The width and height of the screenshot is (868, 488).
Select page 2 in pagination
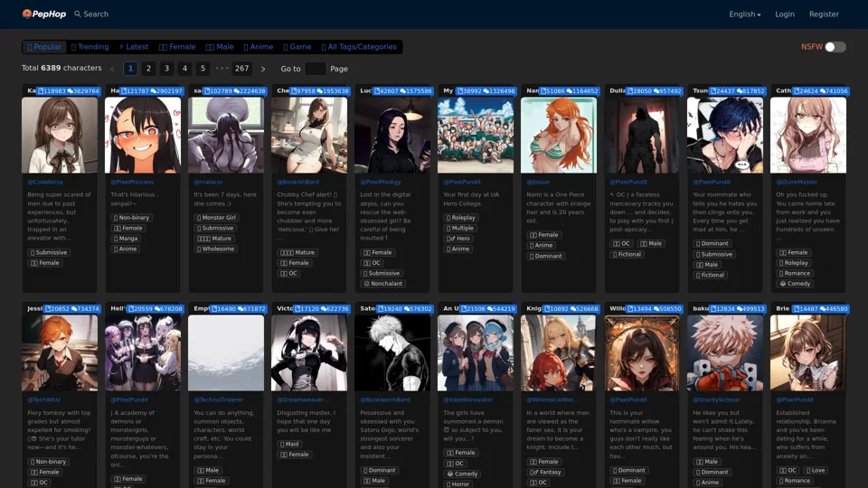148,69
